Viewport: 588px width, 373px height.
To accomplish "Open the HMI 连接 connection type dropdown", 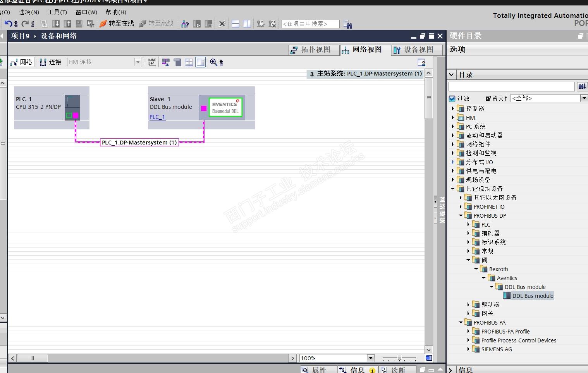I will pos(138,62).
